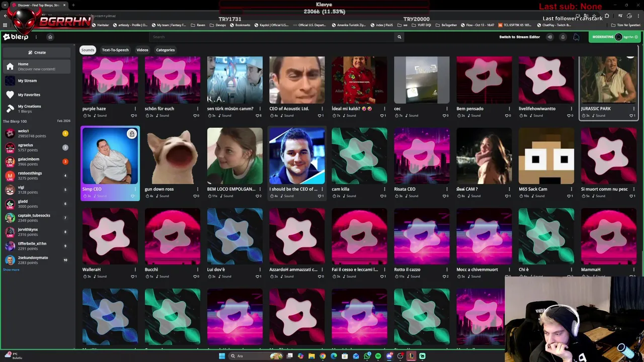Open options menu for gun down ross
The width and height of the screenshot is (644, 362).
point(197,189)
